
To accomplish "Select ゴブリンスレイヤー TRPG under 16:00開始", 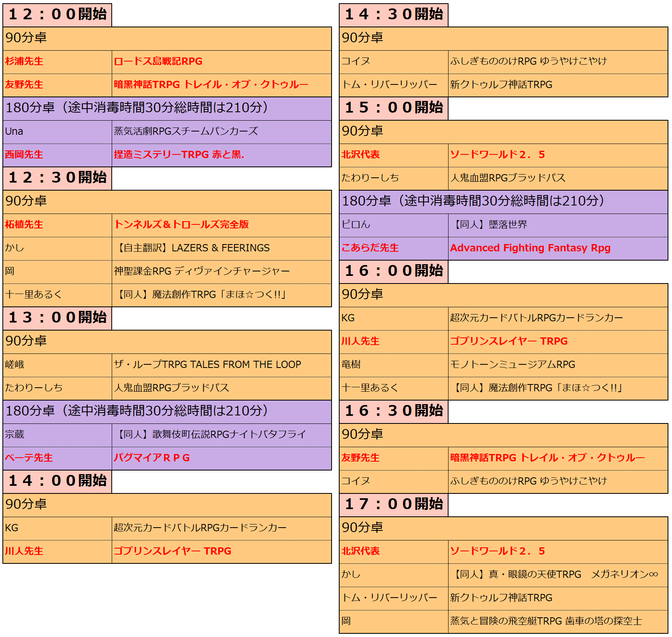I will (x=509, y=341).
